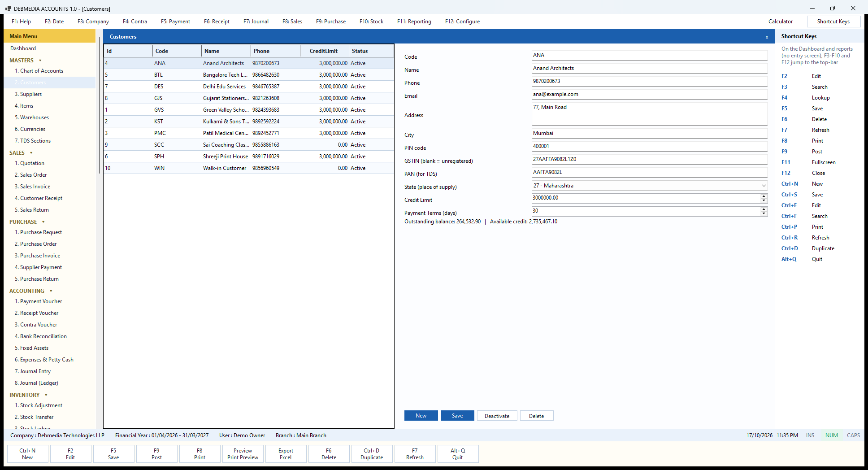The height and width of the screenshot is (470, 868).
Task: Open the State place of supply dropdown
Action: [x=764, y=186]
